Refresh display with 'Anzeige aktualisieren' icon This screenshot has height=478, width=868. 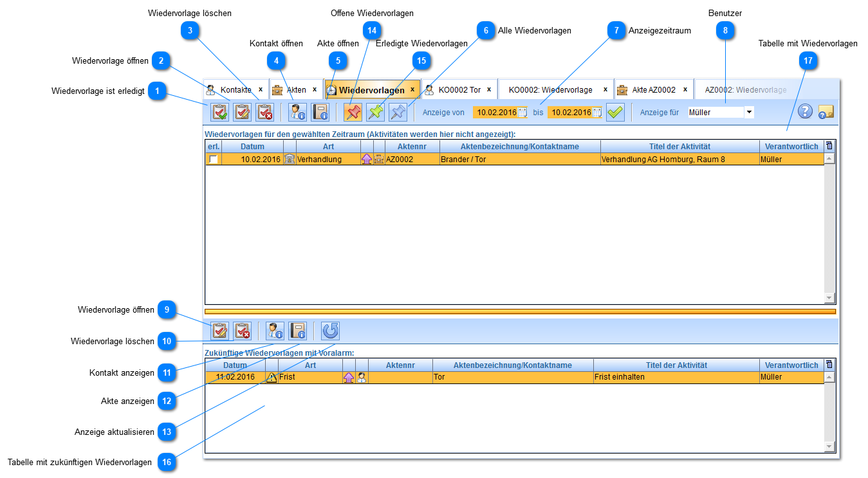[x=330, y=331]
